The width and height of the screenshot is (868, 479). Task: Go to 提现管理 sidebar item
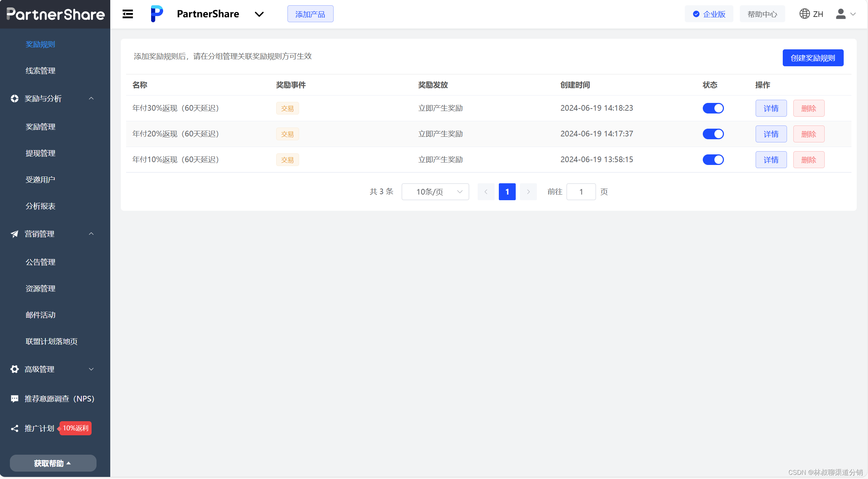pyautogui.click(x=41, y=153)
